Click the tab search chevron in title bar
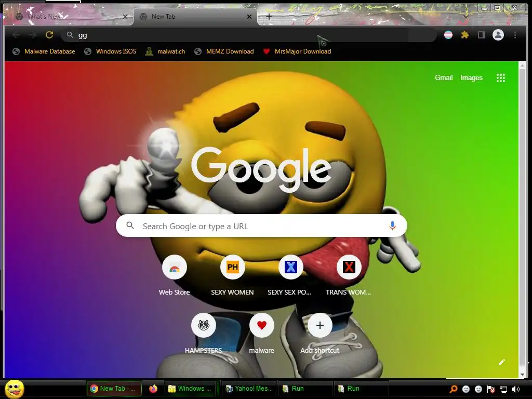Screen dimensions: 532x399 tap(466, 16)
